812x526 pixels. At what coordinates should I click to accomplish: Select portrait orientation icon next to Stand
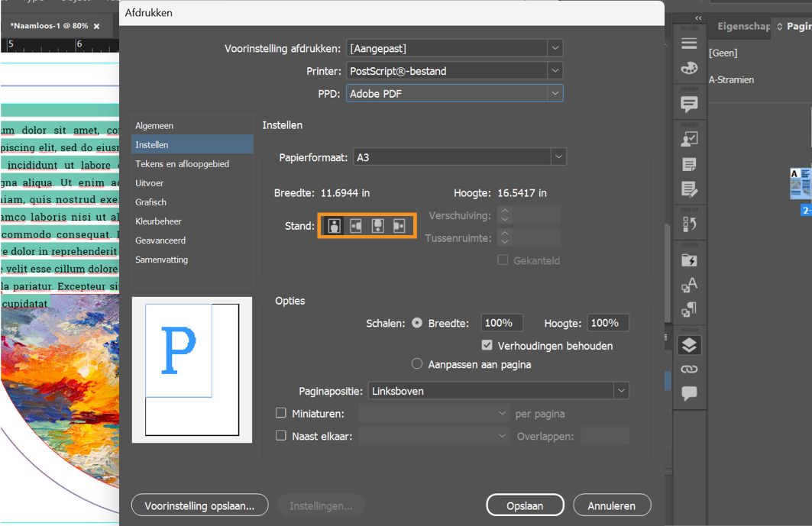tap(334, 226)
